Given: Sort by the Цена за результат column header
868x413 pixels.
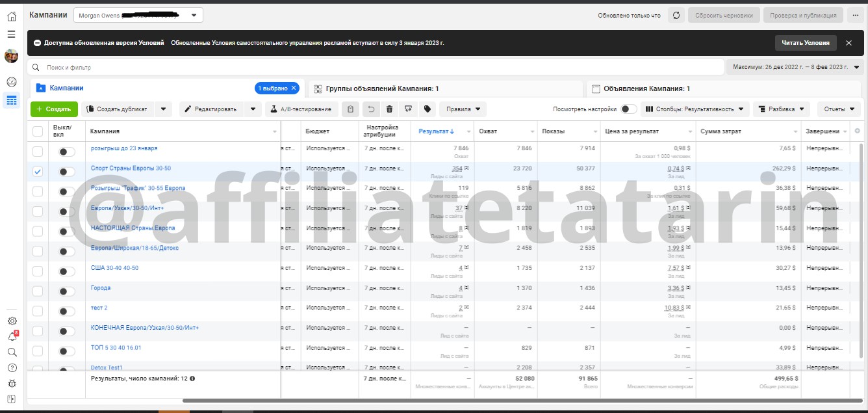Looking at the screenshot, I should point(632,131).
